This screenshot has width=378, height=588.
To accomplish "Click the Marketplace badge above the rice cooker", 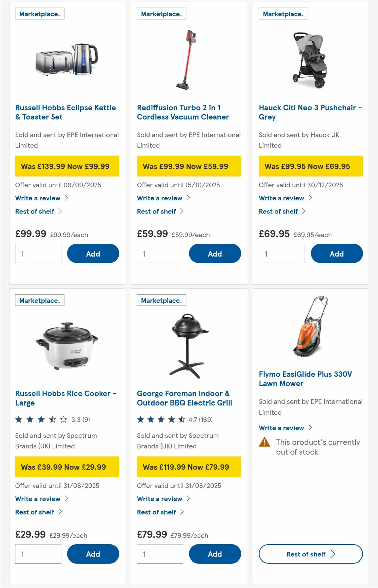I will pos(39,300).
